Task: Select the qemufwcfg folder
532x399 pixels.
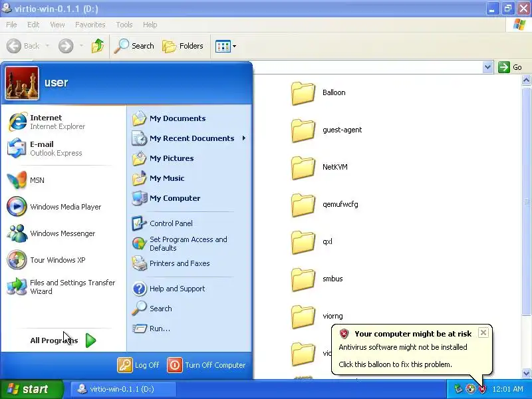Action: pyautogui.click(x=325, y=205)
